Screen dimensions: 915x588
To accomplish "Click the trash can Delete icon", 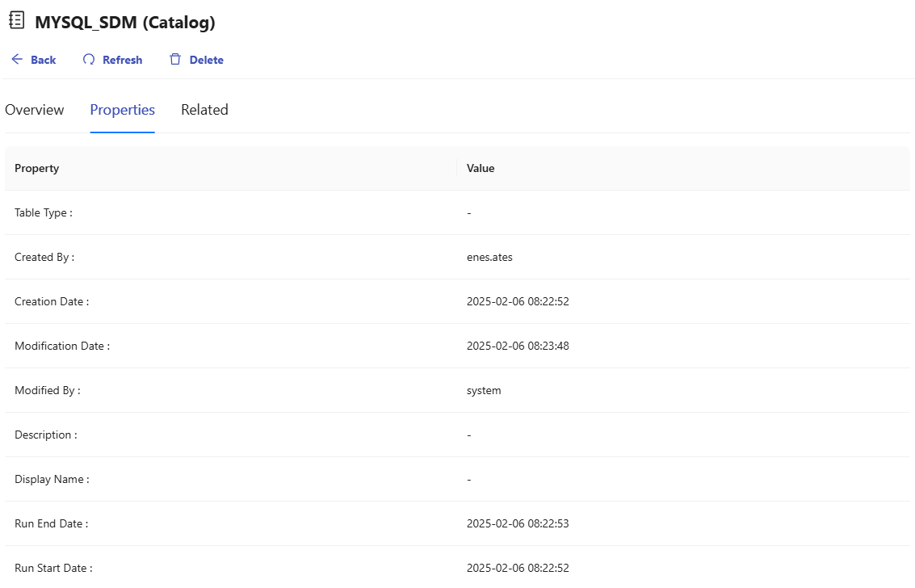I will (175, 60).
